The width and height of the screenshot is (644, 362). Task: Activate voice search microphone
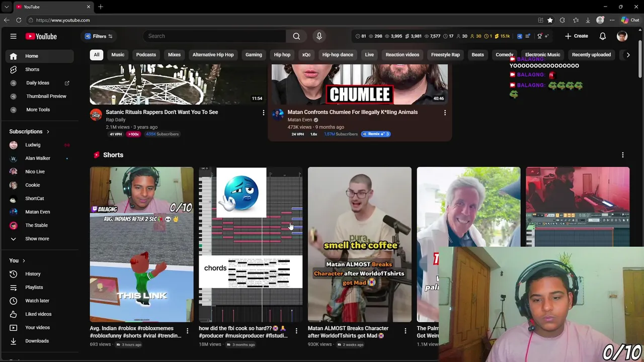[x=319, y=36]
